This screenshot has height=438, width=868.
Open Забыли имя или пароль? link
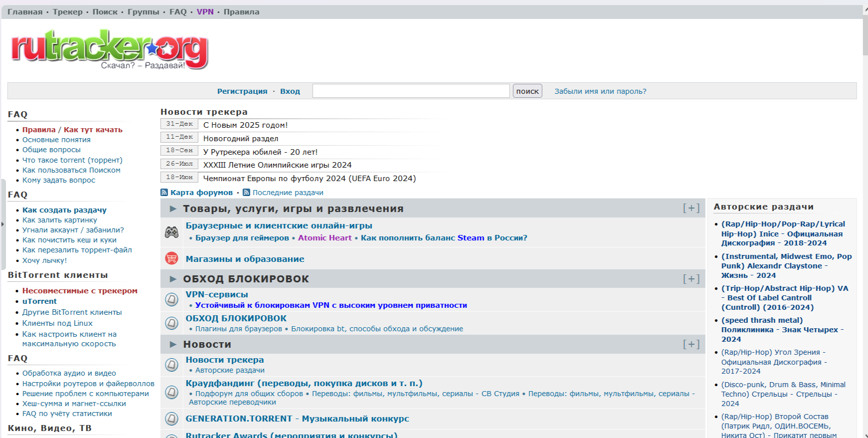(600, 91)
